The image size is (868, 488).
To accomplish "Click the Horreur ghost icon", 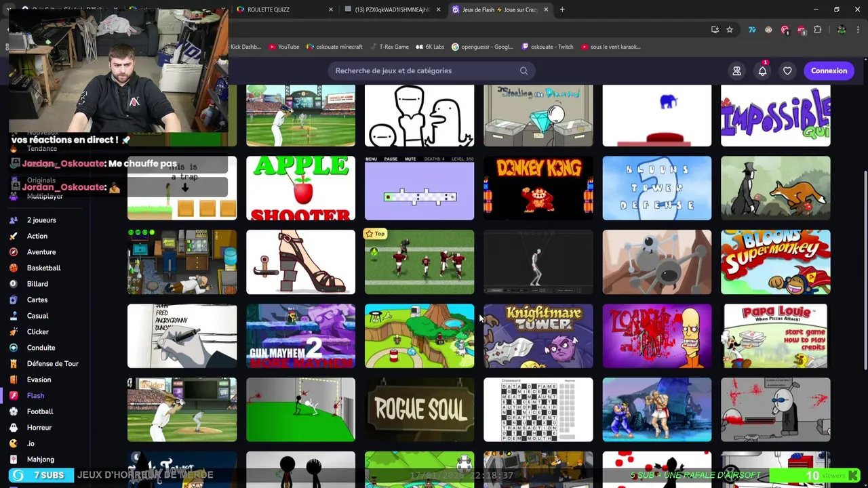I will 13,428.
